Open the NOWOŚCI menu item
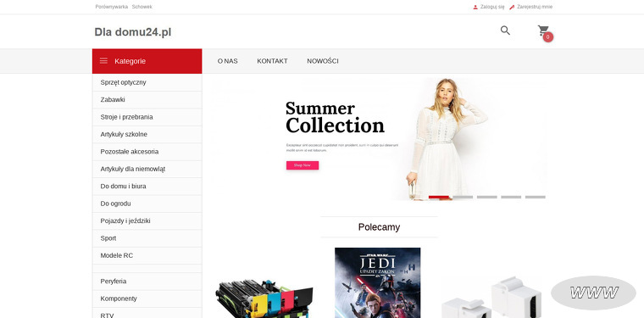Screen dimensions: 644x318 click(323, 61)
